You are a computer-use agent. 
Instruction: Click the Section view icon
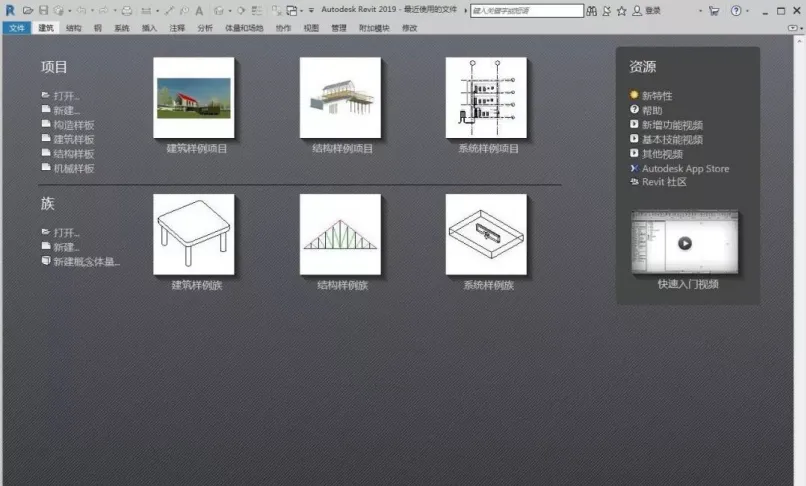tap(241, 10)
